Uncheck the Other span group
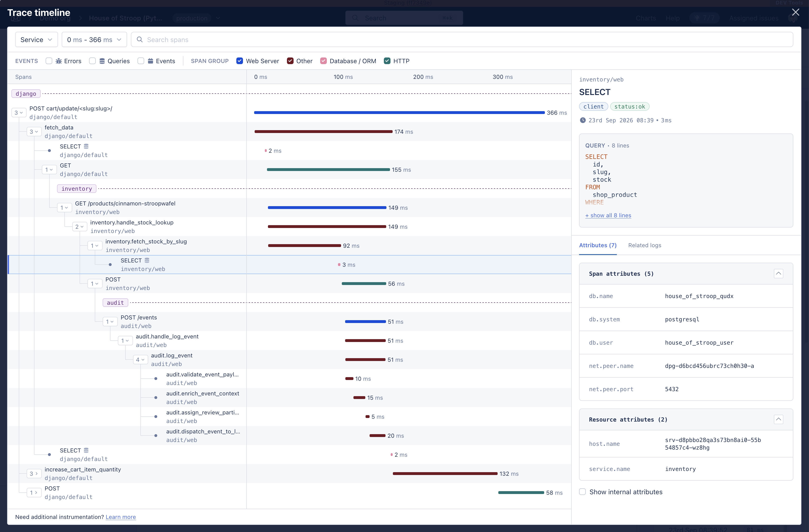Screen dimensions: 809x532 coord(290,61)
